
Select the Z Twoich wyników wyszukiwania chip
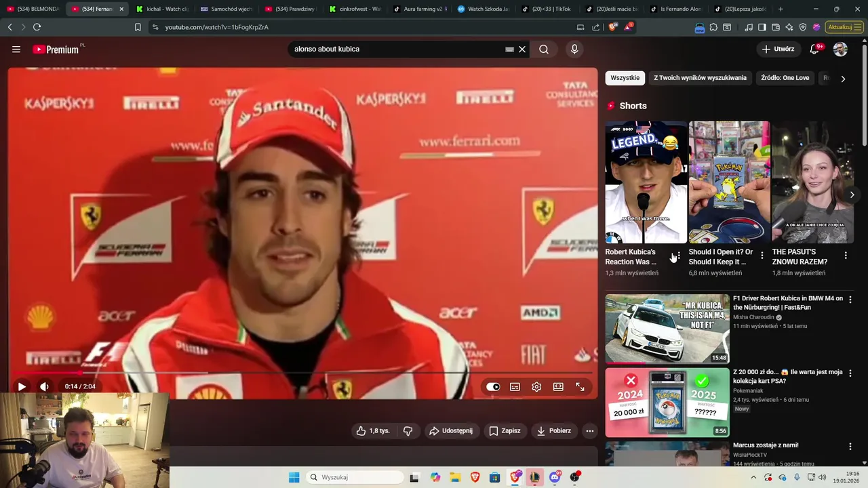point(700,78)
